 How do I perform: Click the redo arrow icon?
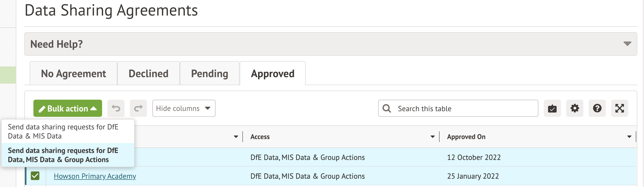[x=138, y=108]
